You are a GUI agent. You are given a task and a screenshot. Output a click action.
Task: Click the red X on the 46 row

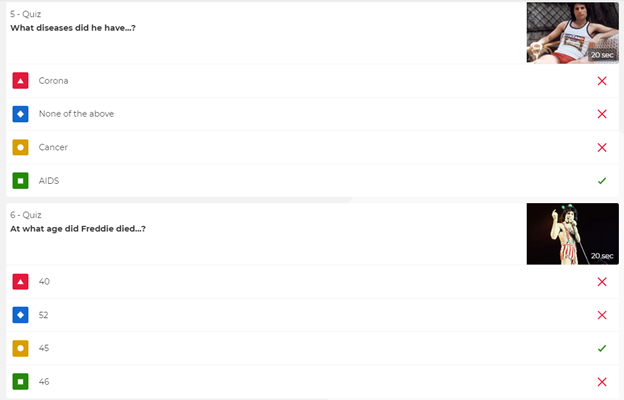(602, 382)
